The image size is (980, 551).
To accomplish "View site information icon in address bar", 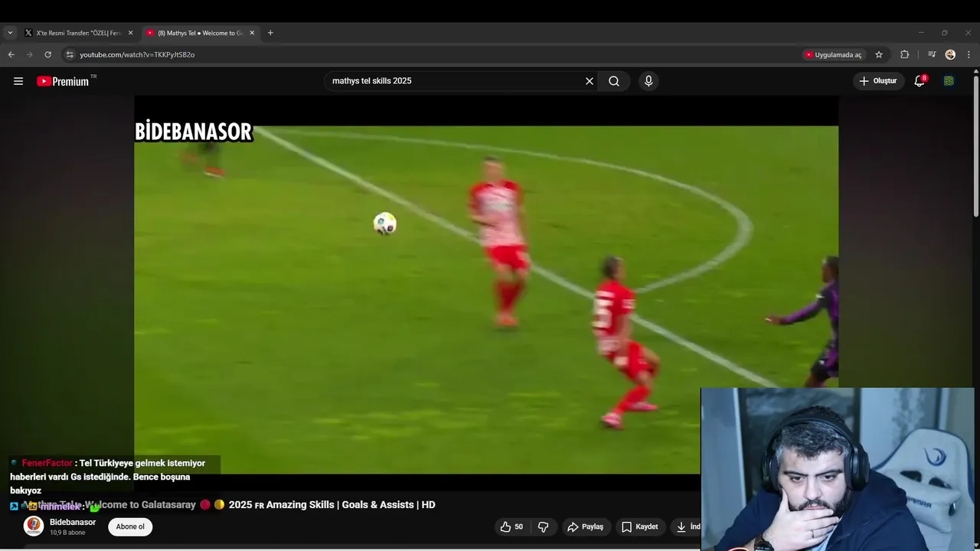I will click(70, 54).
